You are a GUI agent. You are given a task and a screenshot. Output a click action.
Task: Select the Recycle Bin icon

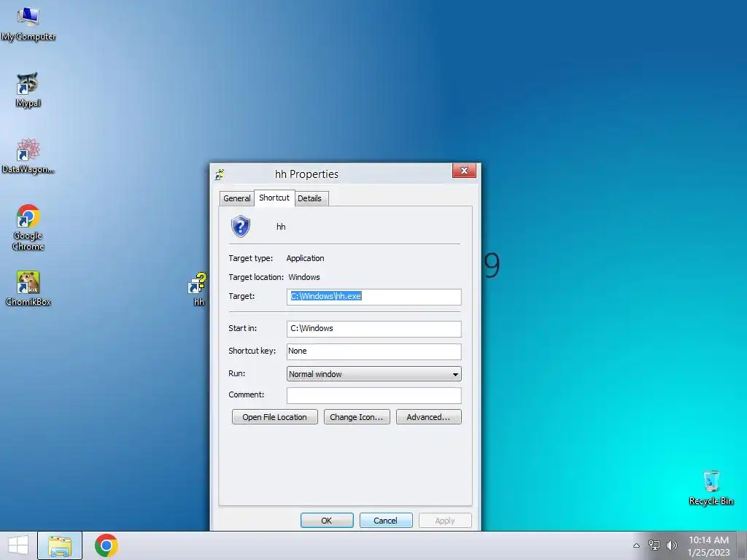[711, 488]
